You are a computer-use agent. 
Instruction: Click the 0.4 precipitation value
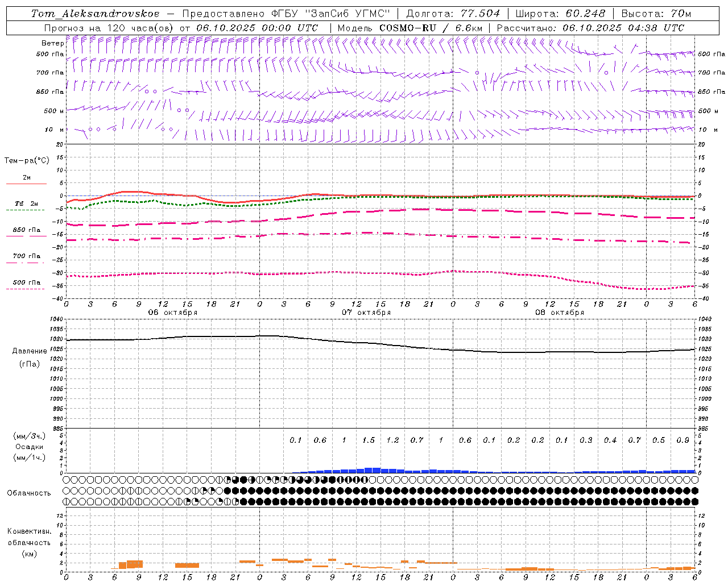click(610, 440)
